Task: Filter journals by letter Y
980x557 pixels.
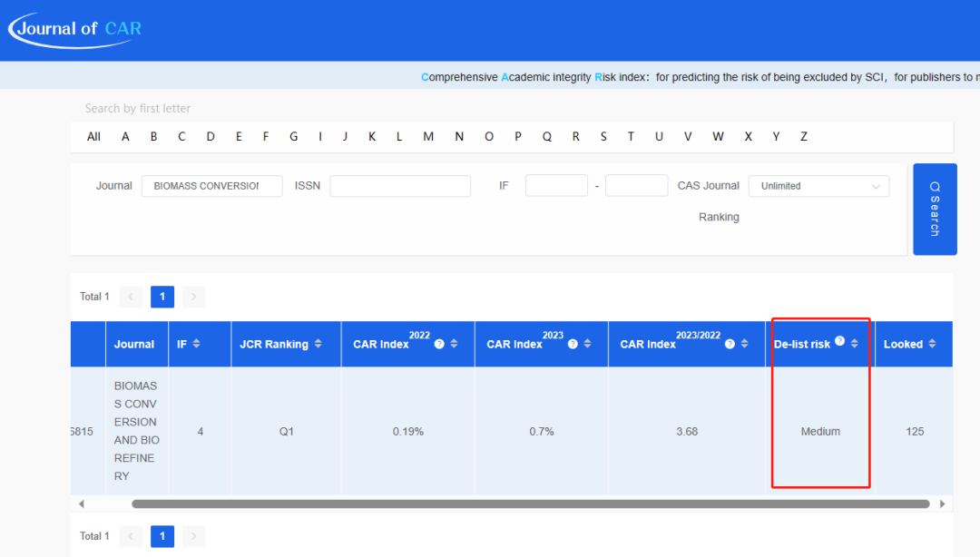Action: click(776, 136)
